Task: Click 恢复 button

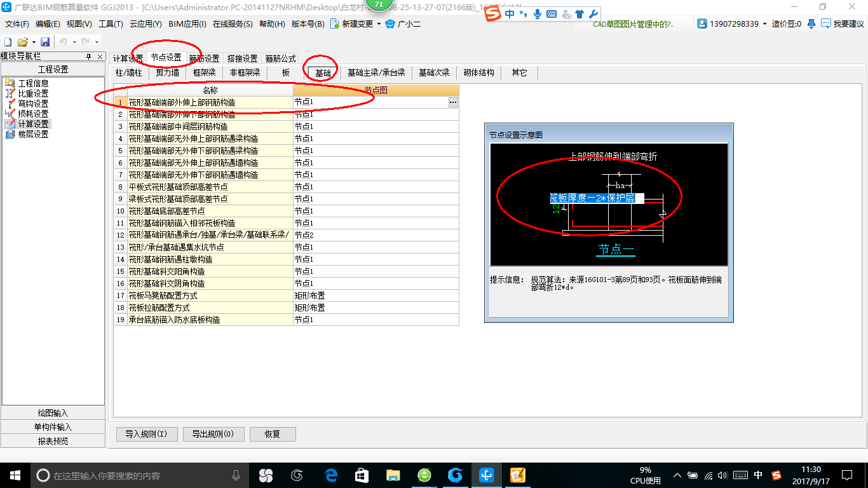Action: pos(273,434)
